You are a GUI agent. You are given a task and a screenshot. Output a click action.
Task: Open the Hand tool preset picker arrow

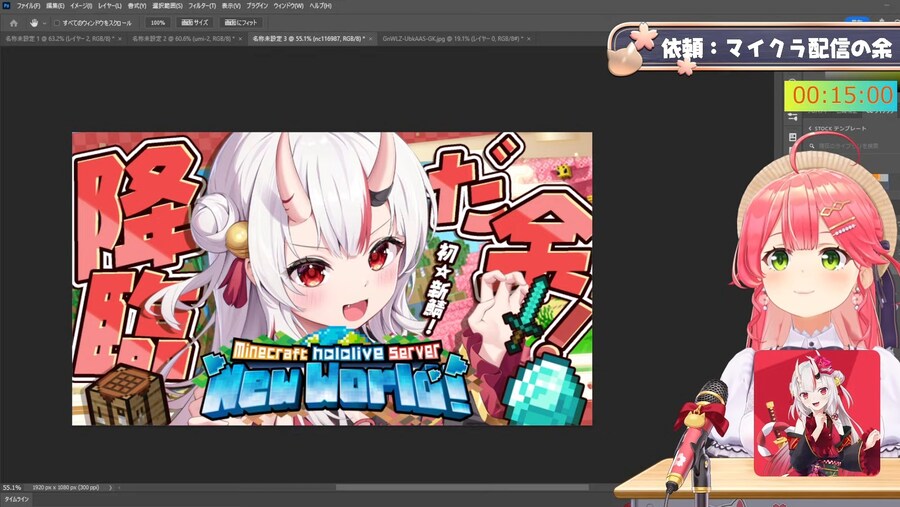(x=44, y=24)
